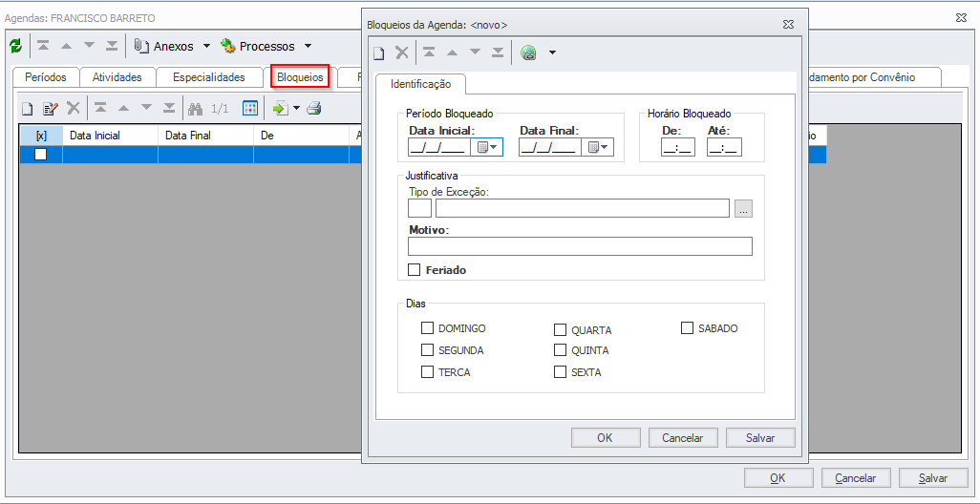
Task: Click delete X icon in Bloqueios grid toolbar
Action: 74,108
